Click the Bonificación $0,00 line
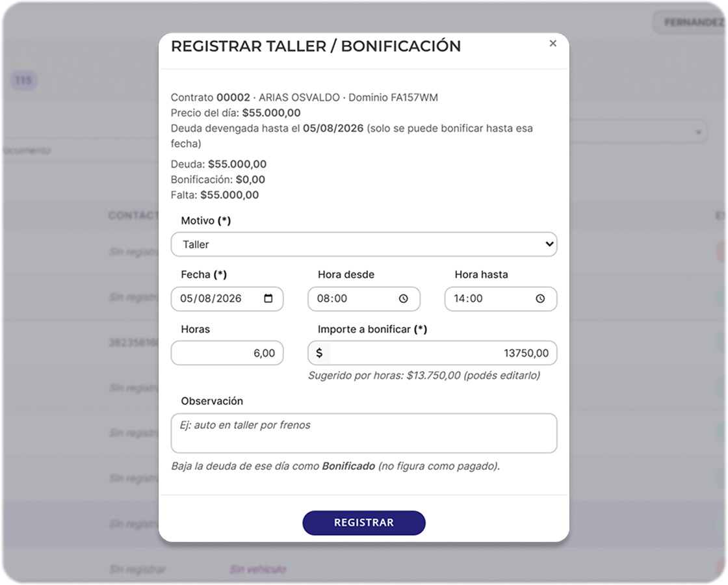 [218, 179]
